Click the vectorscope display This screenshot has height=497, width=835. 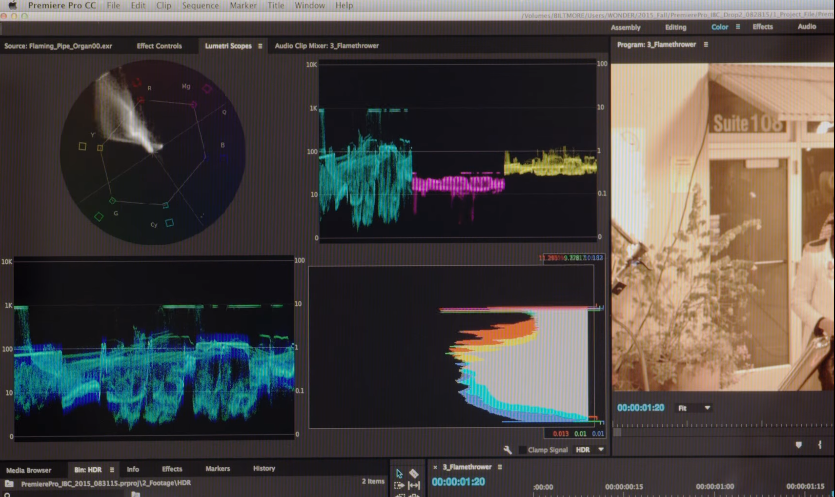tap(153, 152)
